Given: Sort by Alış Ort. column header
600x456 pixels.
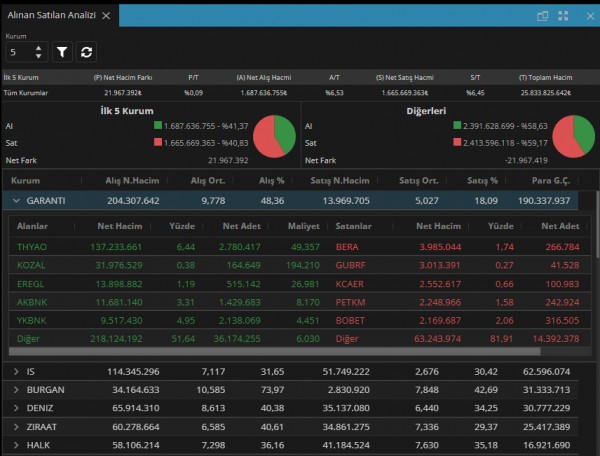Looking at the screenshot, I should 208,181.
